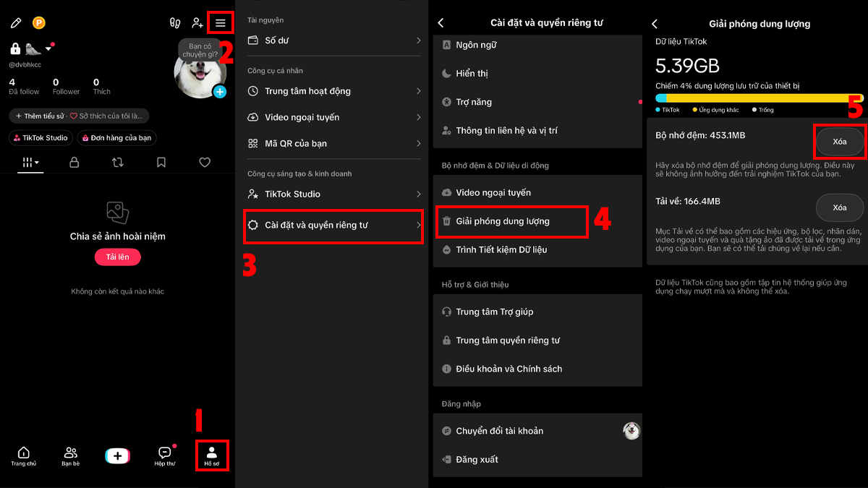Select the private lock tab
The width and height of the screenshot is (868, 488).
[75, 163]
